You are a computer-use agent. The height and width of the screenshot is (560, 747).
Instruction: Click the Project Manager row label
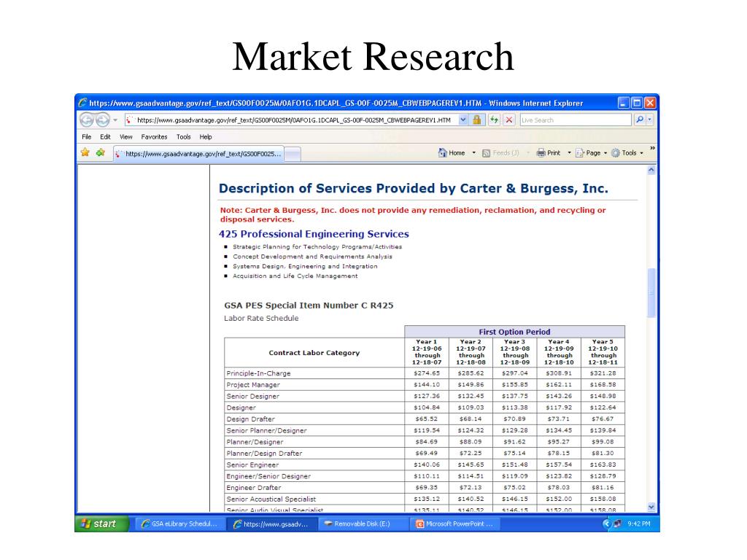(253, 385)
